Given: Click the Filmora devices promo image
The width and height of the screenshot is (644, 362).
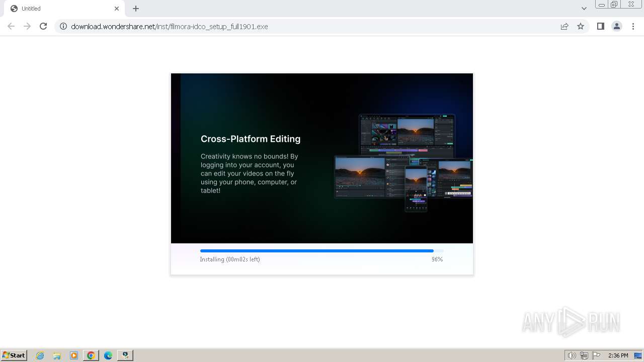Looking at the screenshot, I should 404,162.
